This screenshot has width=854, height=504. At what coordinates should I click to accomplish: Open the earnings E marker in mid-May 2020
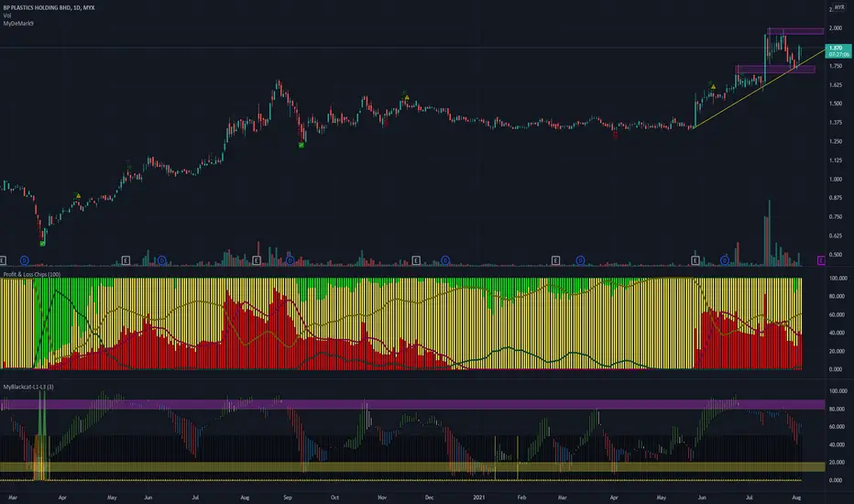coord(126,260)
